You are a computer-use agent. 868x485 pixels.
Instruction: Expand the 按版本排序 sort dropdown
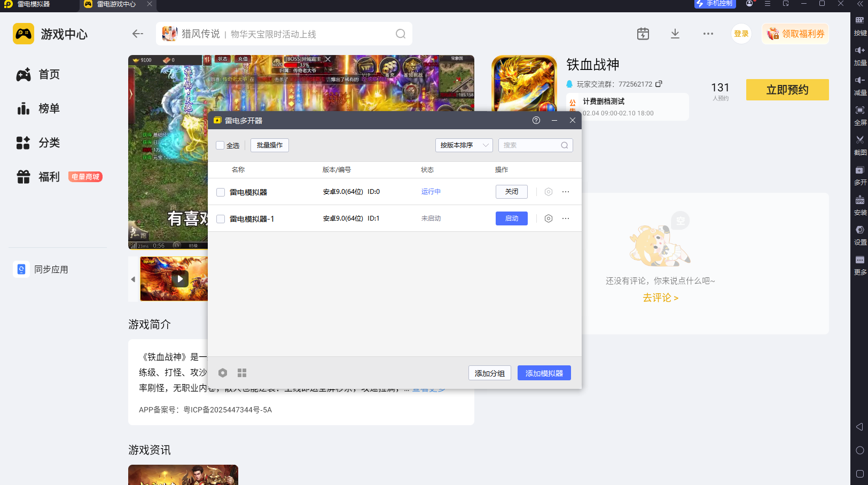coord(464,145)
